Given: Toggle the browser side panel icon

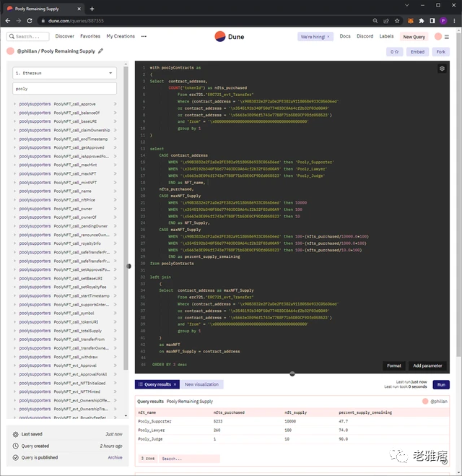Looking at the screenshot, I should click(432, 21).
